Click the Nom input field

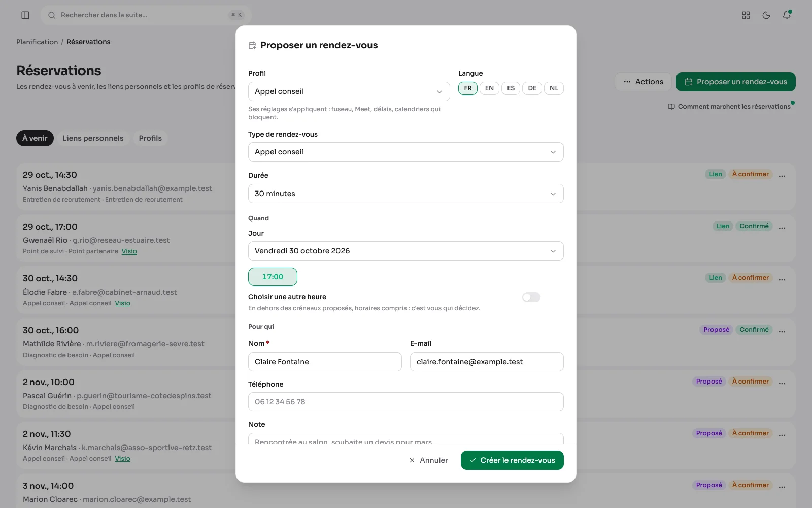pos(325,362)
